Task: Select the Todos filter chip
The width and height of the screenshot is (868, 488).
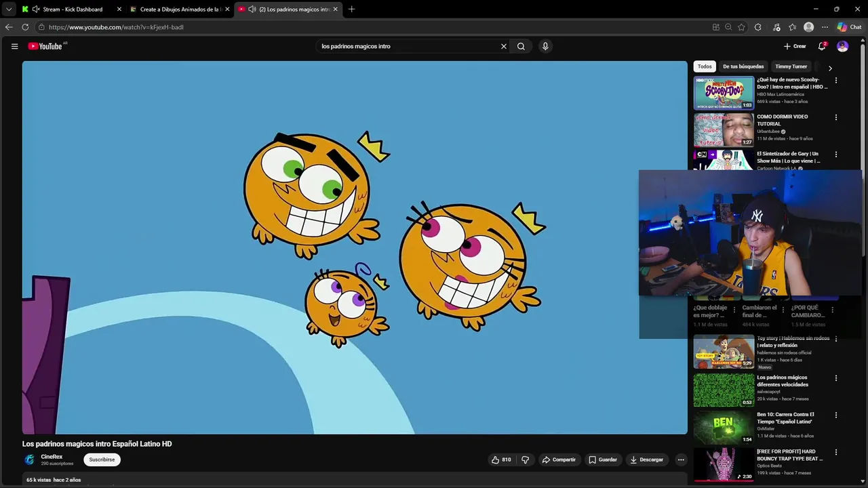Action: point(705,66)
